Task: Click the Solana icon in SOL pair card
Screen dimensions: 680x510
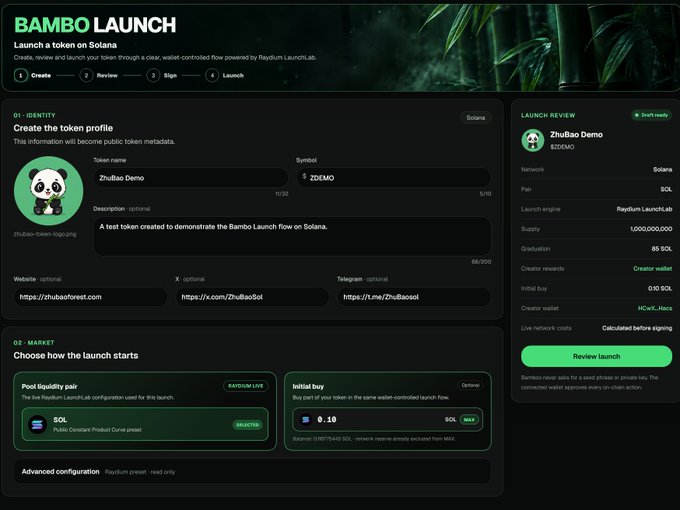Action: coord(37,424)
